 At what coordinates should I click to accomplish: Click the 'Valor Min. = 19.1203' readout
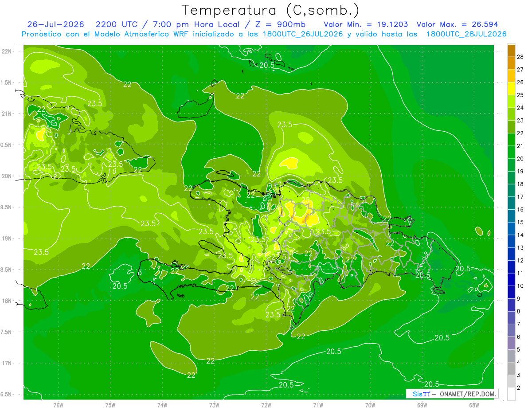(x=366, y=24)
